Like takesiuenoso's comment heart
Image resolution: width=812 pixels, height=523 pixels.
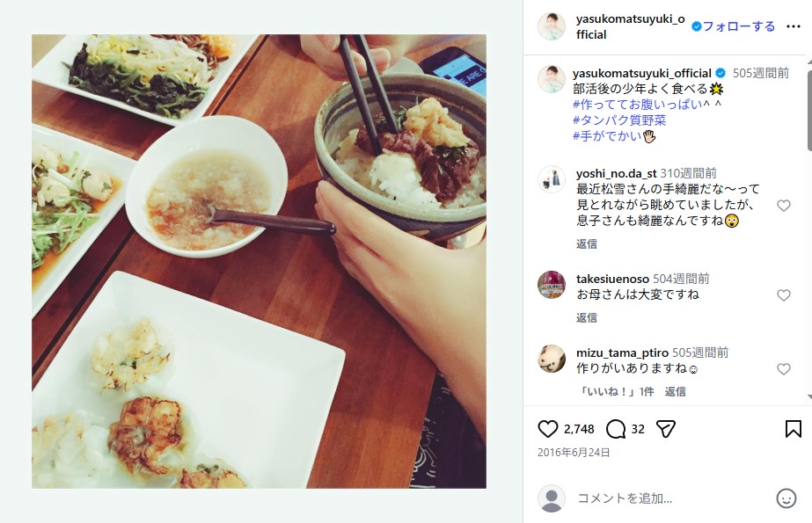784,295
